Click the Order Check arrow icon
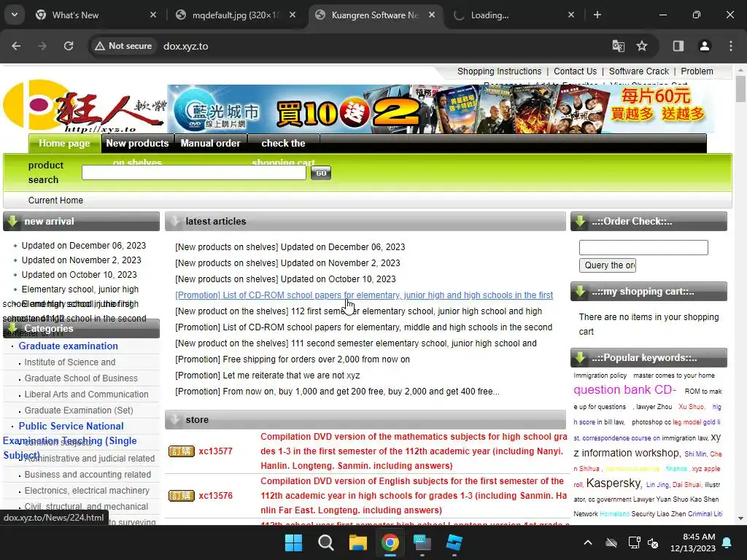Viewport: 747px width, 560px height. [x=580, y=222]
